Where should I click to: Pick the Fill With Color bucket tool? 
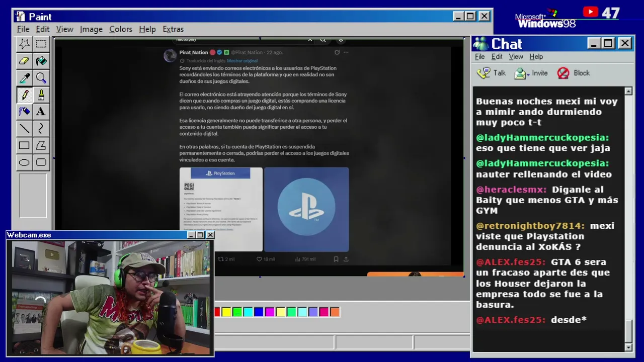click(x=41, y=61)
